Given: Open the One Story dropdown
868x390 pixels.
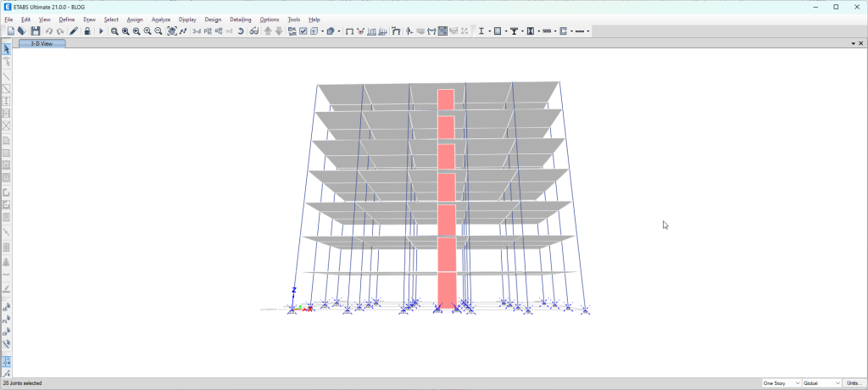Looking at the screenshot, I should tap(781, 383).
